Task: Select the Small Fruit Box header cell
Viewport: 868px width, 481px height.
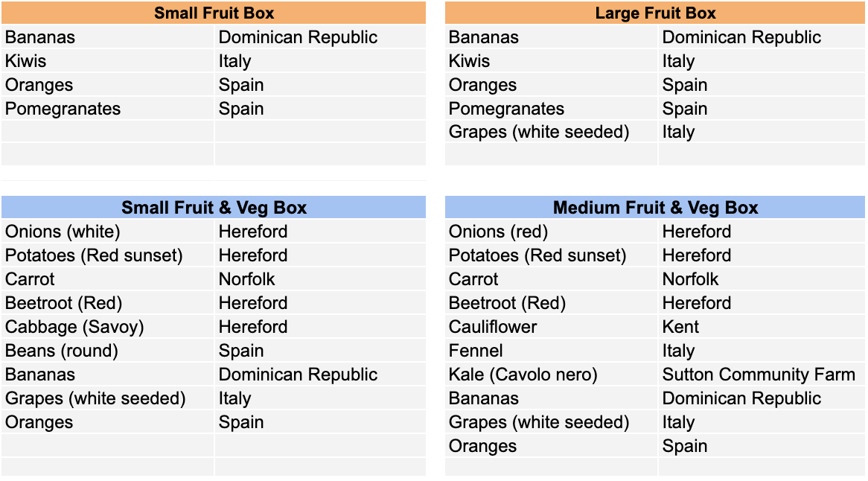Action: 214,13
